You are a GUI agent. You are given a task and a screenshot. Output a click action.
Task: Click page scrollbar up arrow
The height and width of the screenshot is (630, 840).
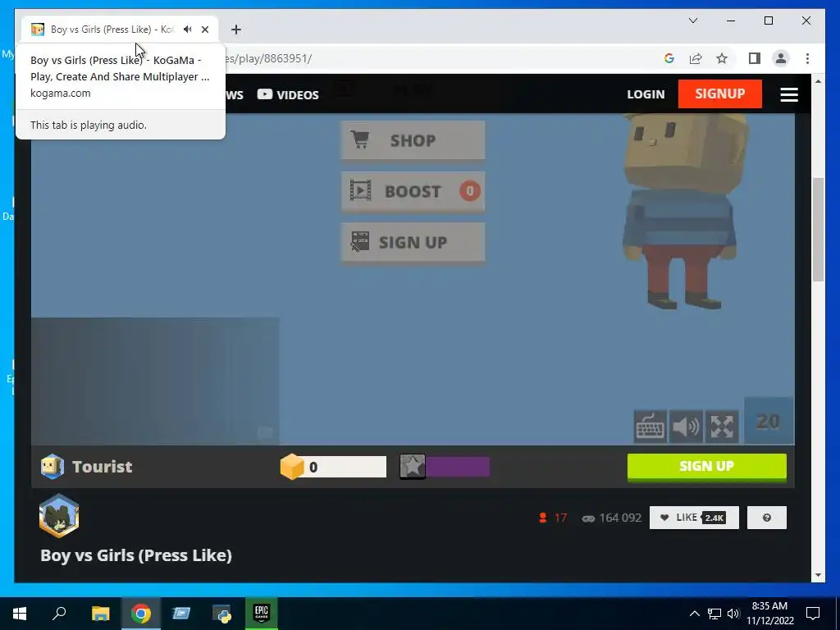click(818, 81)
